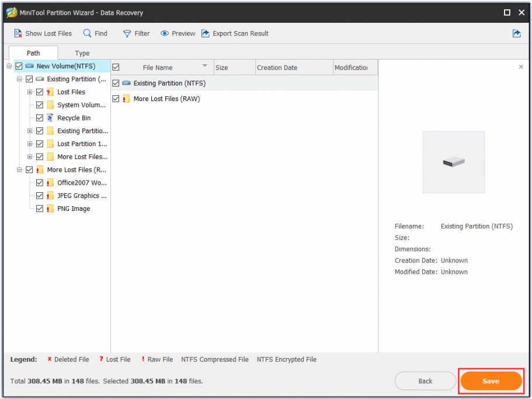
Task: Collapse the More Lost Files (R... tree node
Action: click(x=19, y=169)
